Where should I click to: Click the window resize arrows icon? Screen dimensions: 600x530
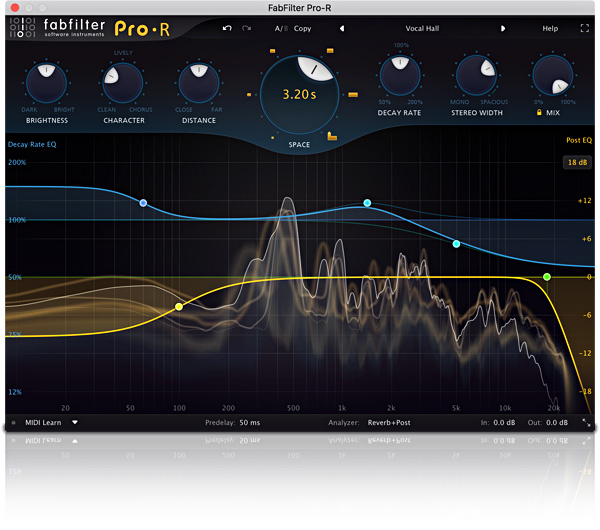[x=586, y=422]
